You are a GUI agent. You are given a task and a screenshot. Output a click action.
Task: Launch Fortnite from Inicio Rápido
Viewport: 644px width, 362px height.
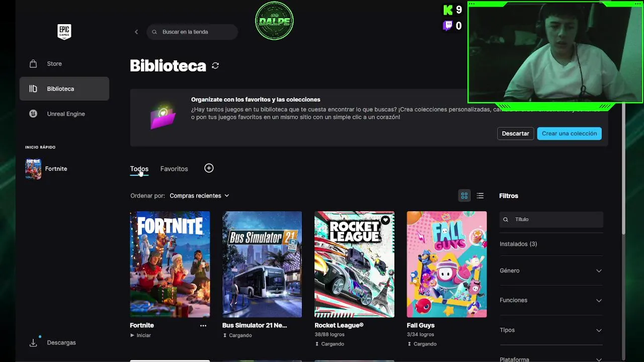[x=56, y=169]
